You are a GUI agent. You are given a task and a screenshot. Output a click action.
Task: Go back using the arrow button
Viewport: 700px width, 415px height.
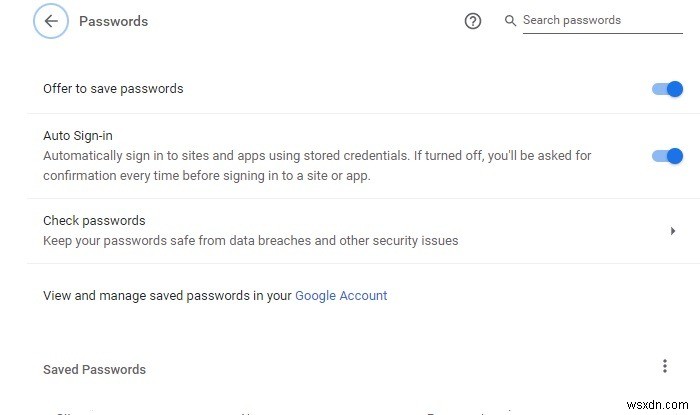(x=50, y=21)
